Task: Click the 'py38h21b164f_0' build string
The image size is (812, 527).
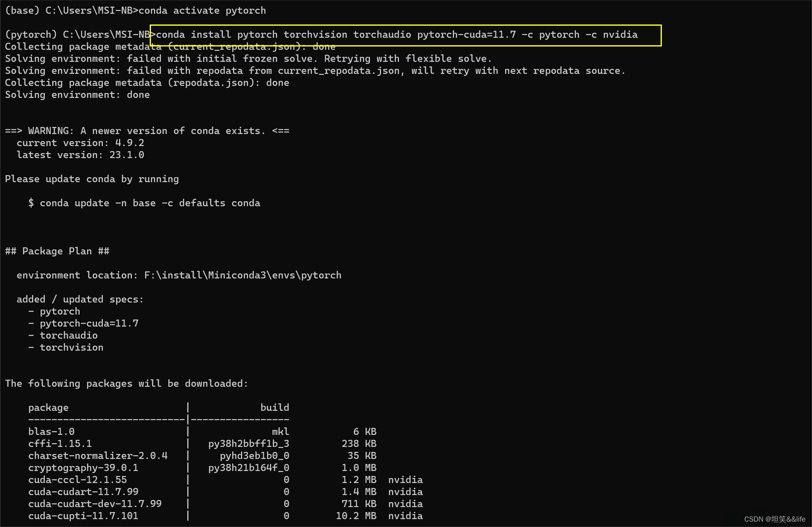Action: pyautogui.click(x=249, y=468)
